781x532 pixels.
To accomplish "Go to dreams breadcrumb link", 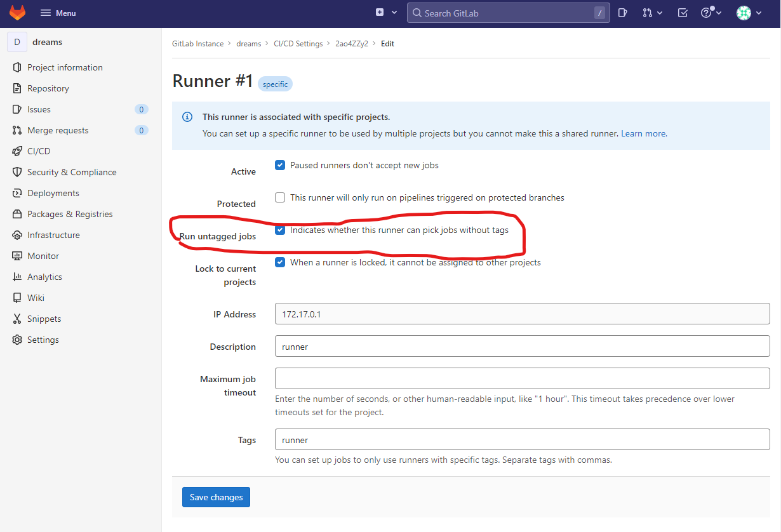I will 249,44.
